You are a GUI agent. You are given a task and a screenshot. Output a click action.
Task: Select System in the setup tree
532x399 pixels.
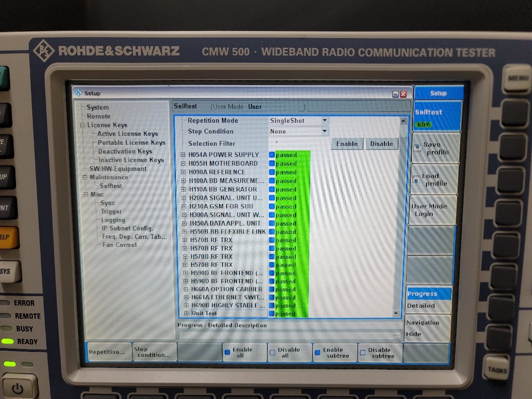[98, 107]
